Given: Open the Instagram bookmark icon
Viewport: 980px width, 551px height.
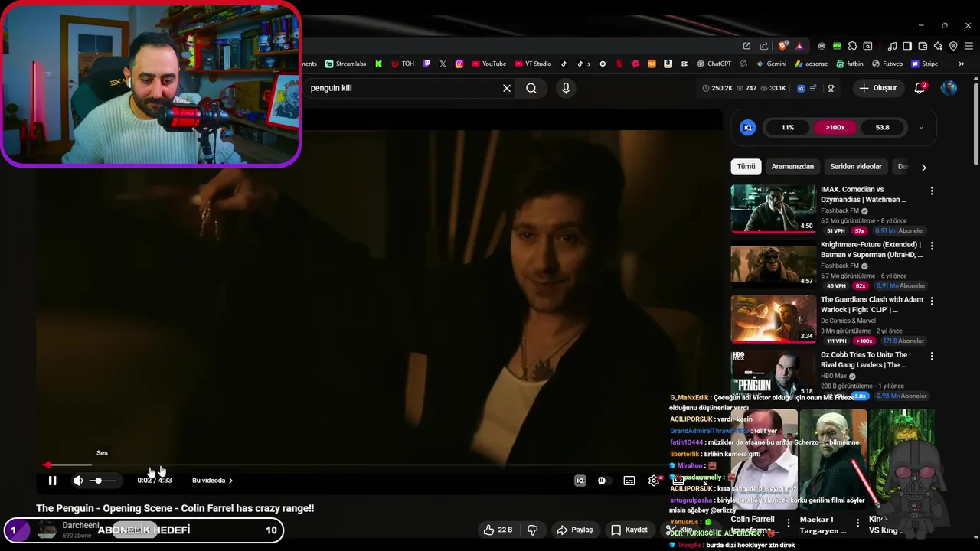Looking at the screenshot, I should [459, 64].
